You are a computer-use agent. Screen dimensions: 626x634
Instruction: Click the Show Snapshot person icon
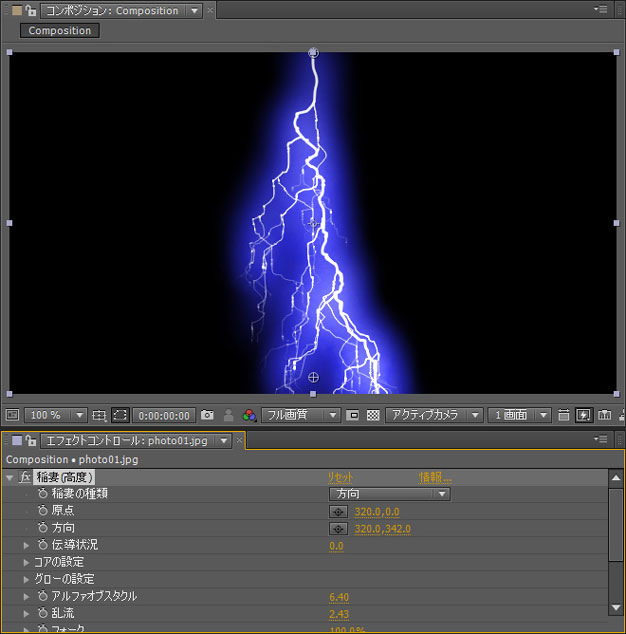[x=228, y=415]
